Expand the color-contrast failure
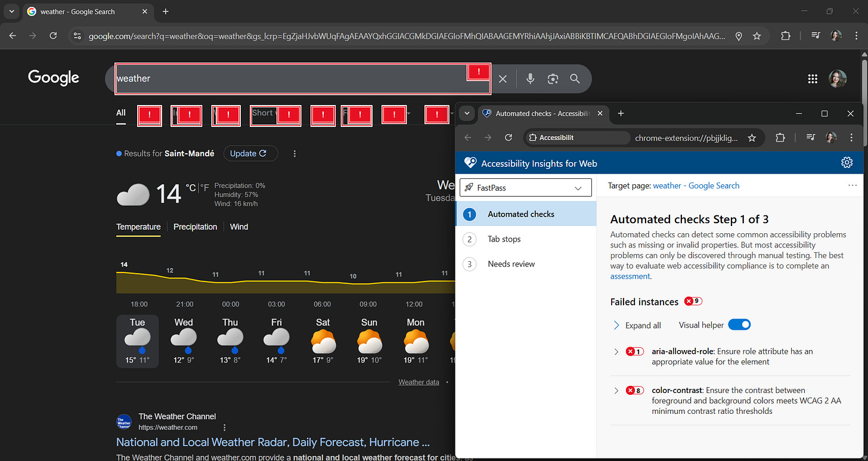Viewport: 868px width, 461px height. pos(616,391)
